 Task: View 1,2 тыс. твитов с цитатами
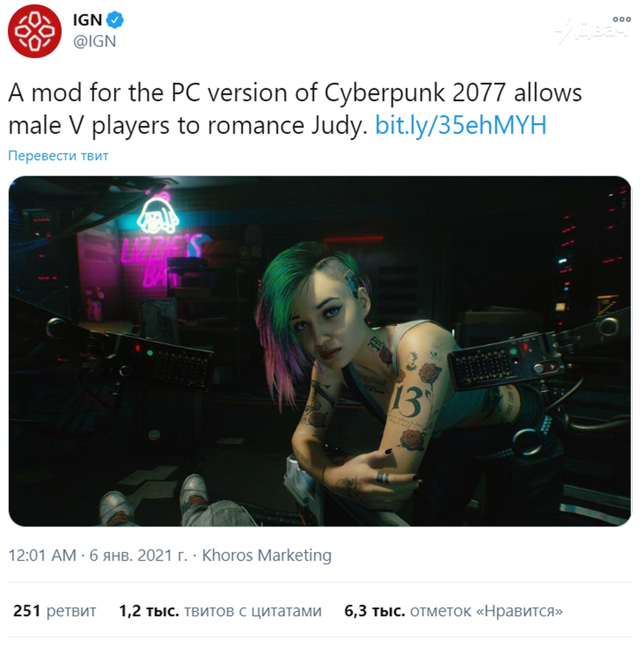click(220, 611)
